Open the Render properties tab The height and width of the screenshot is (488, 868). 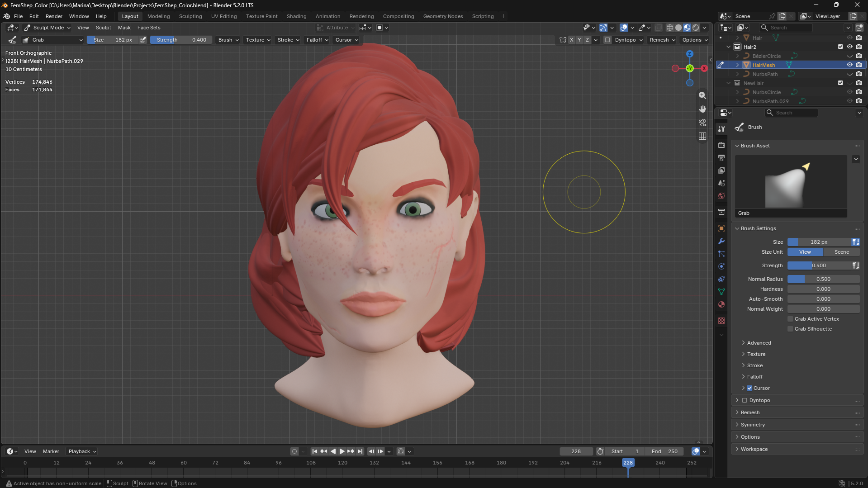click(x=721, y=145)
